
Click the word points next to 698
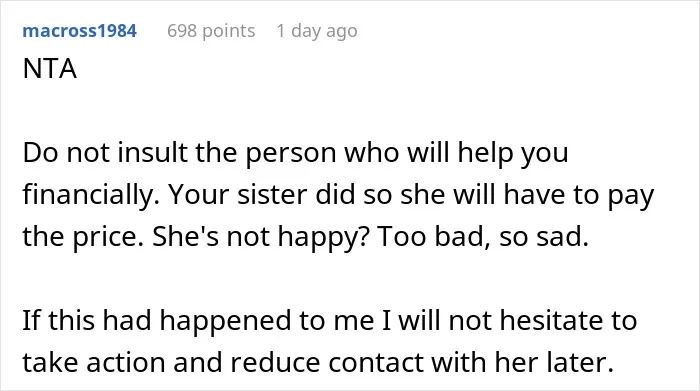click(x=229, y=31)
